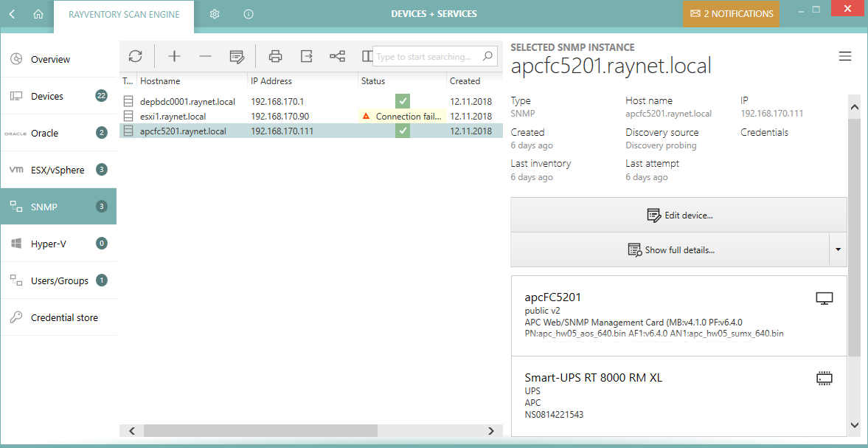Viewport: 868px width, 448px height.
Task: Open the hamburger menu for selected instance
Action: [x=845, y=57]
